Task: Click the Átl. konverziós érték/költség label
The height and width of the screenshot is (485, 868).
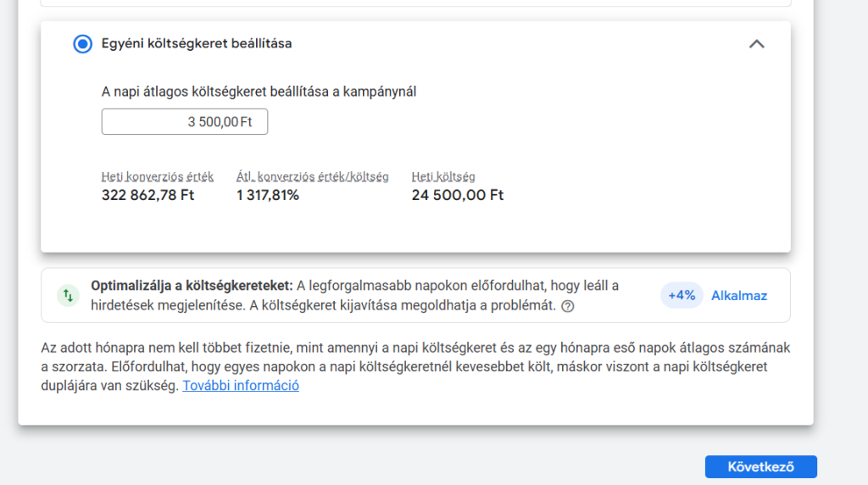Action: pos(312,177)
